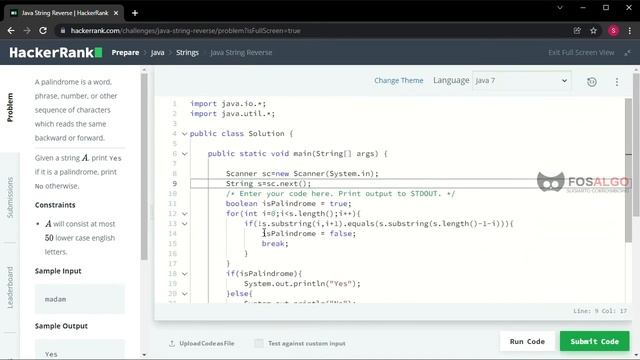Click the upload icon beside Upload Code as File

(x=172, y=343)
